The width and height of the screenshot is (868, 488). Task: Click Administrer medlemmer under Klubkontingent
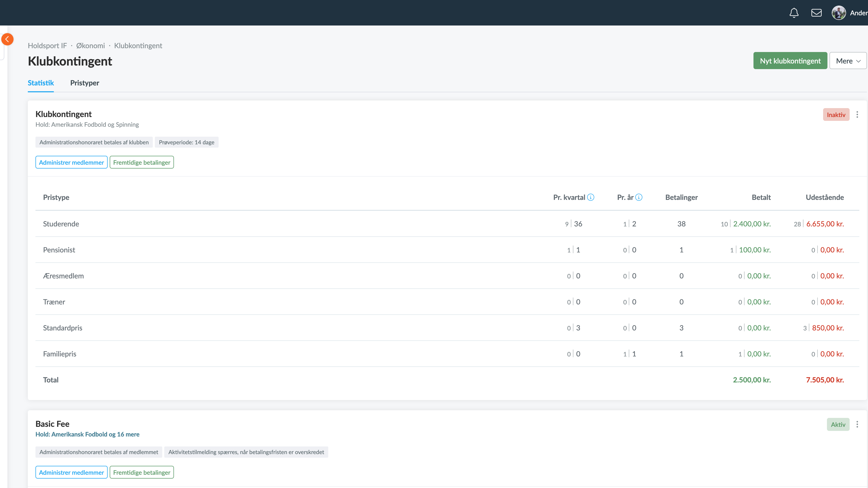pos(71,162)
